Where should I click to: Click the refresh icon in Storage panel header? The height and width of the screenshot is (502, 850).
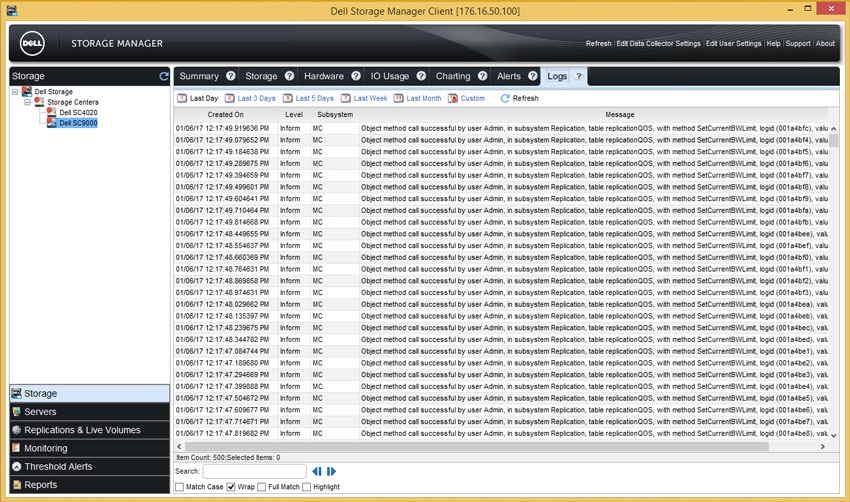(x=164, y=76)
